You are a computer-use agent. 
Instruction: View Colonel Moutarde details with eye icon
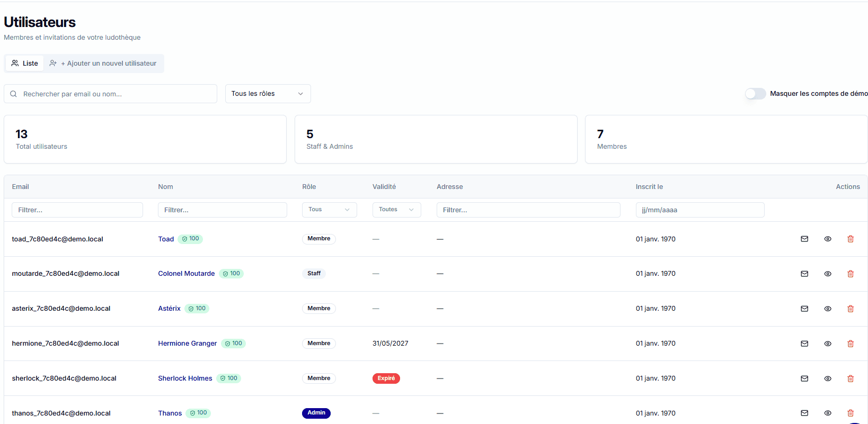click(828, 274)
